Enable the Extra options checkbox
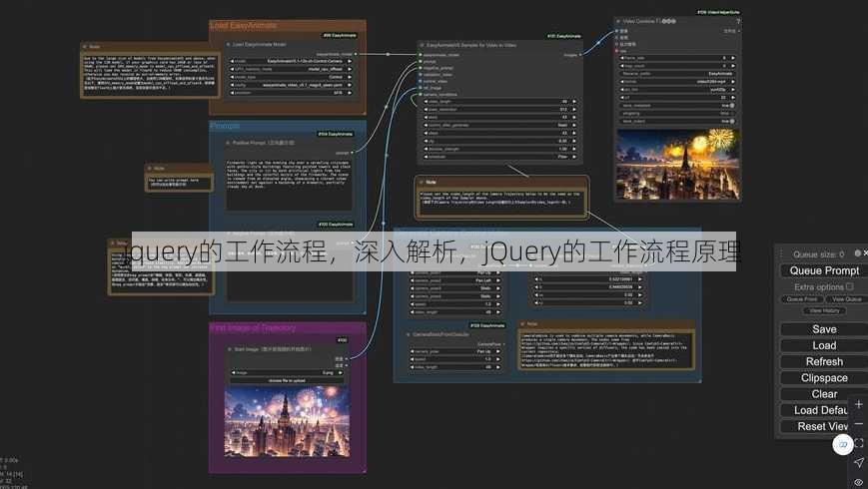The image size is (868, 489). (x=850, y=286)
